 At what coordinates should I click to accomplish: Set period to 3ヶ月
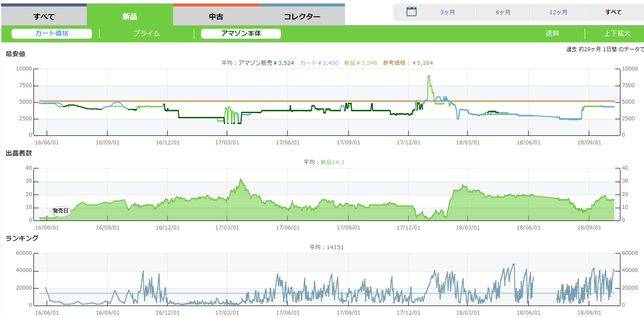tap(448, 12)
